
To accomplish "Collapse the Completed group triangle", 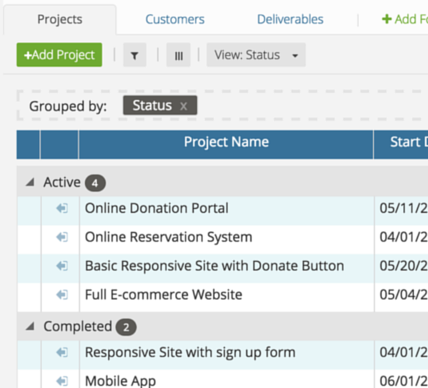I will coord(30,326).
